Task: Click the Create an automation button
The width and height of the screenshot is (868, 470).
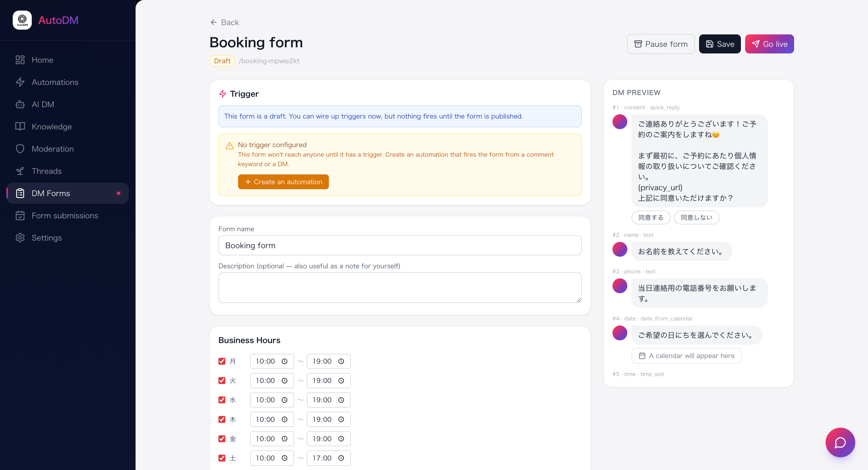Action: [283, 182]
